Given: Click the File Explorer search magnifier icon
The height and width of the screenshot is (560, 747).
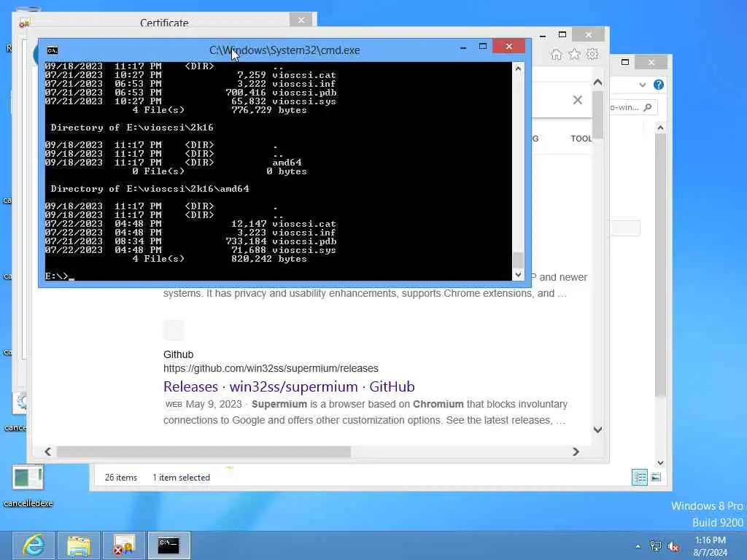Looking at the screenshot, I should point(648,108).
